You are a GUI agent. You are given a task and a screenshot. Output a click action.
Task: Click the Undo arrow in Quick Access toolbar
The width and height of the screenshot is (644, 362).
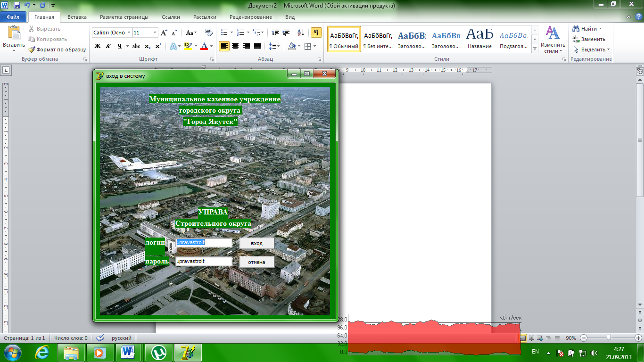point(27,5)
